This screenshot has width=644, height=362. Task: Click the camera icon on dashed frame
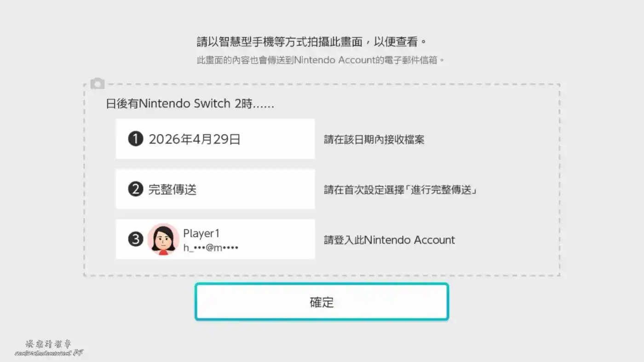point(97,84)
